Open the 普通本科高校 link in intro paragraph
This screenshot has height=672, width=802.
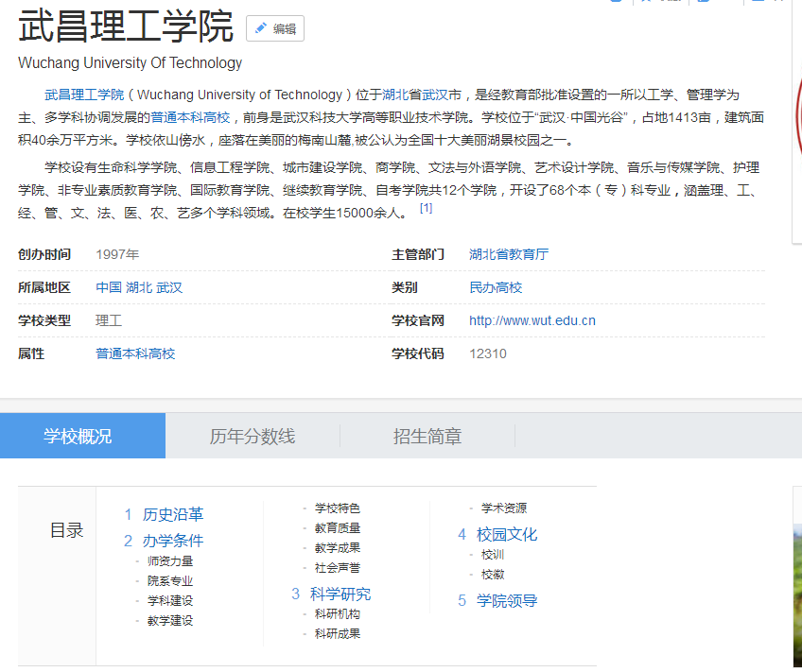(190, 117)
